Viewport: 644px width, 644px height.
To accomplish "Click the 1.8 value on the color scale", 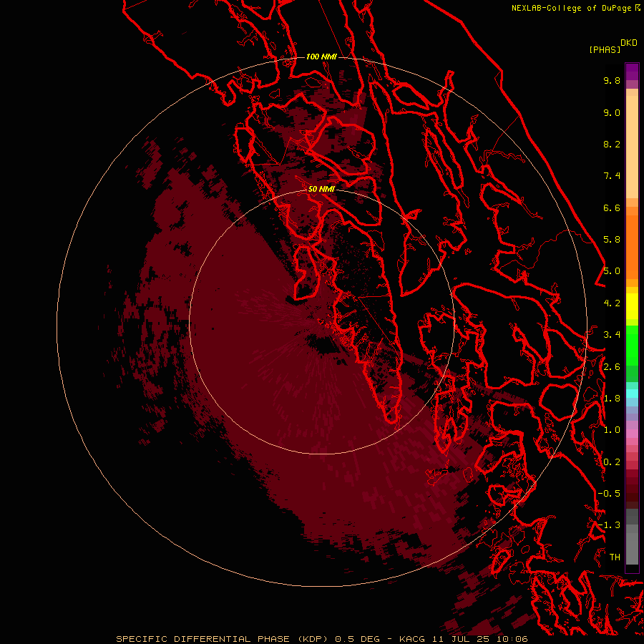I will pyautogui.click(x=612, y=399).
